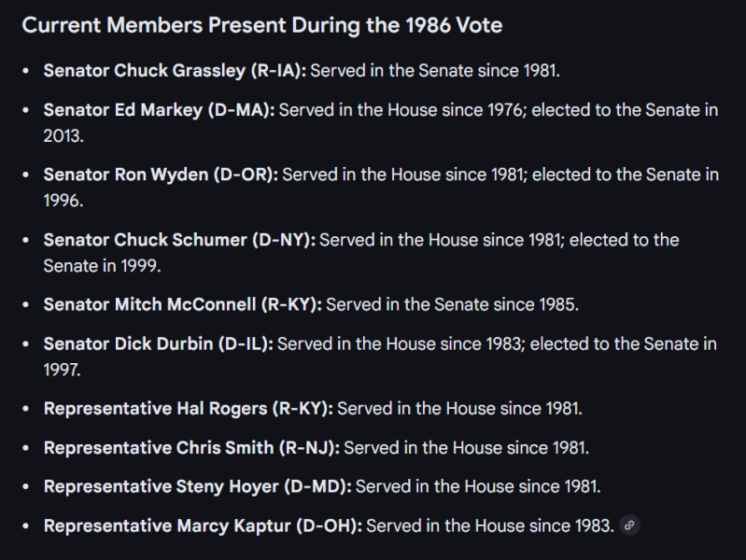Select the bold name Senator Ron Wyden (D-OR)
The image size is (746, 560).
pyautogui.click(x=161, y=175)
